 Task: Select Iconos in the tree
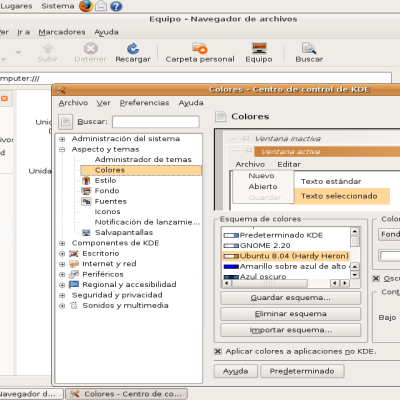tap(107, 212)
